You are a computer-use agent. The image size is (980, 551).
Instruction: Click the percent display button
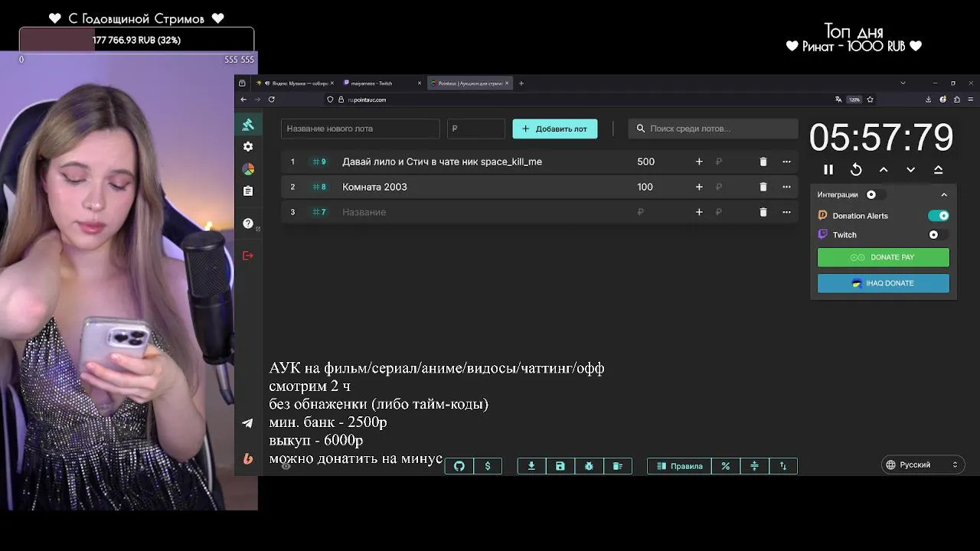(x=726, y=466)
